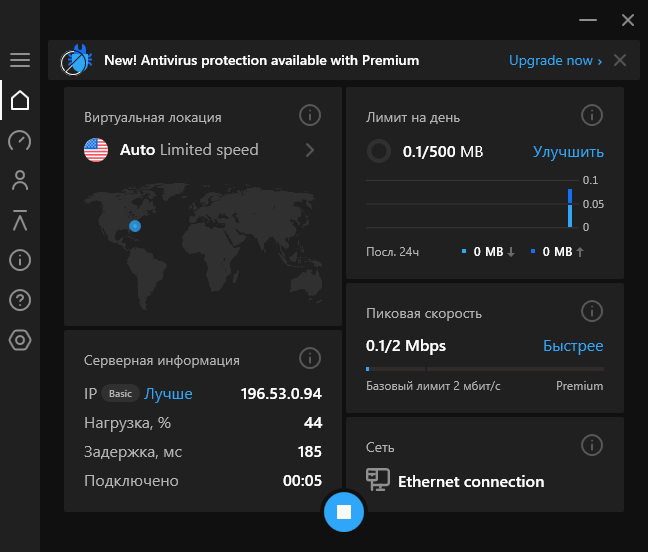Click the world map location dot
This screenshot has width=648, height=552.
click(x=135, y=227)
